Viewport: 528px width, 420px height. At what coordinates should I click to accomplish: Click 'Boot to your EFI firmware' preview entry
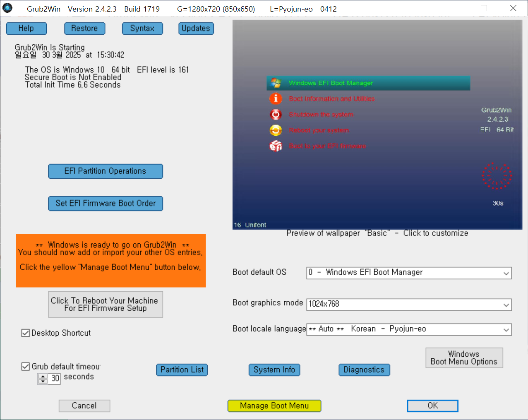pyautogui.click(x=327, y=146)
